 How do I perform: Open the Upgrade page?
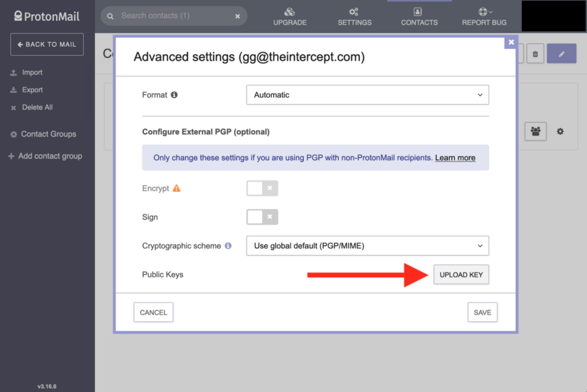(290, 17)
